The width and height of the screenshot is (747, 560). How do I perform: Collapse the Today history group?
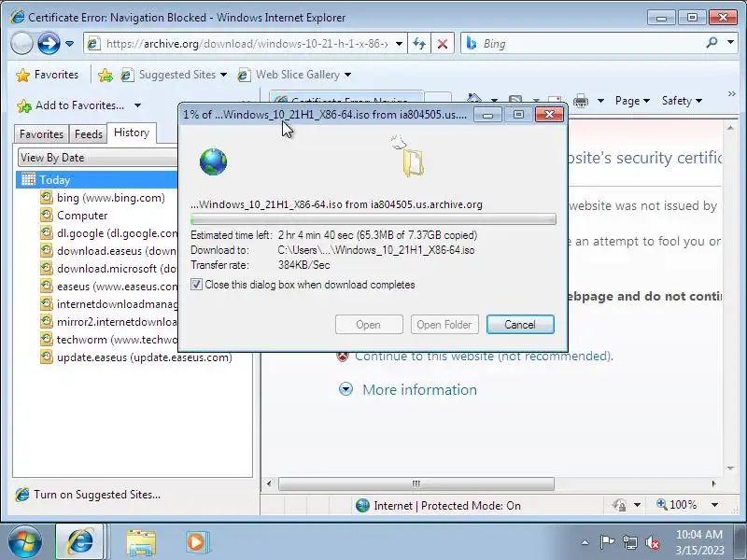[97, 180]
